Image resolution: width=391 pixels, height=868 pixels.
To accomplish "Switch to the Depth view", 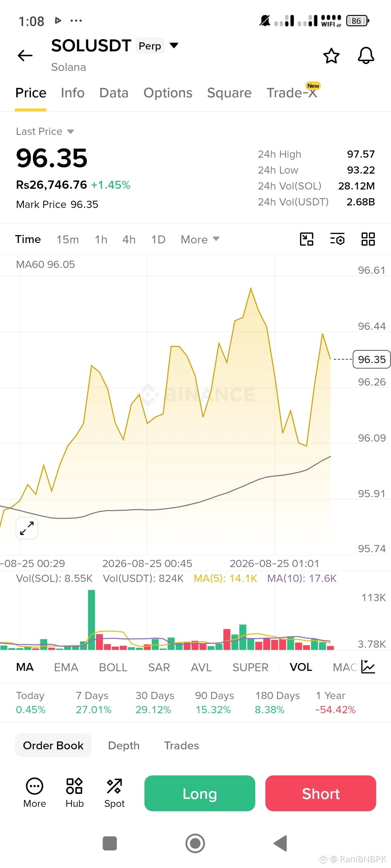I will click(124, 745).
